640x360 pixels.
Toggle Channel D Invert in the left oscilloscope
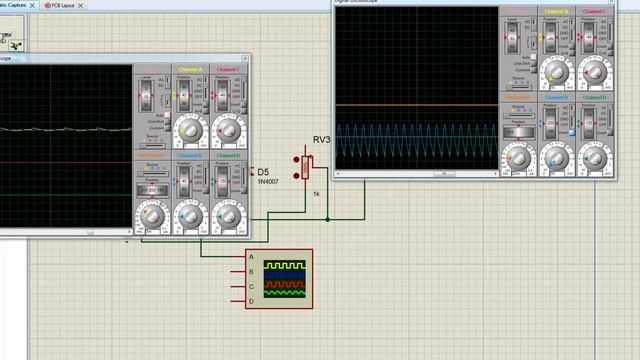(x=244, y=191)
